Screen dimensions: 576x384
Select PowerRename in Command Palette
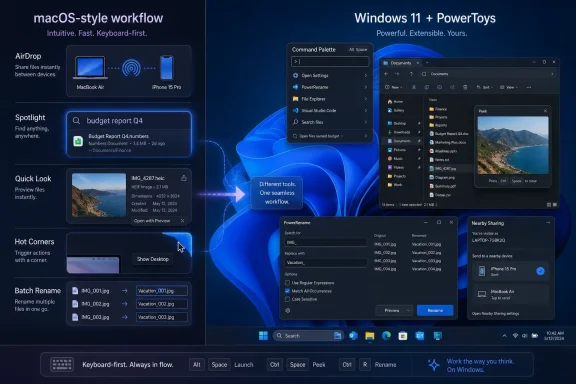330,87
